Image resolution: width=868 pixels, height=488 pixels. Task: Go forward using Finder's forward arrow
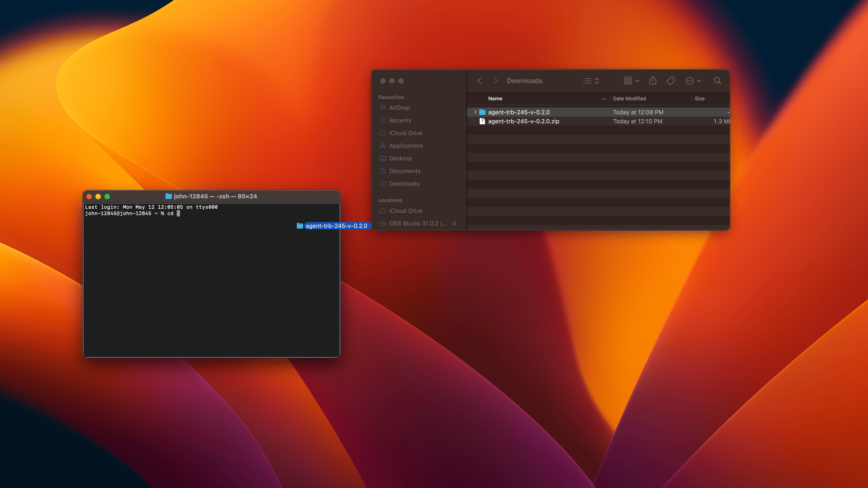tap(495, 81)
